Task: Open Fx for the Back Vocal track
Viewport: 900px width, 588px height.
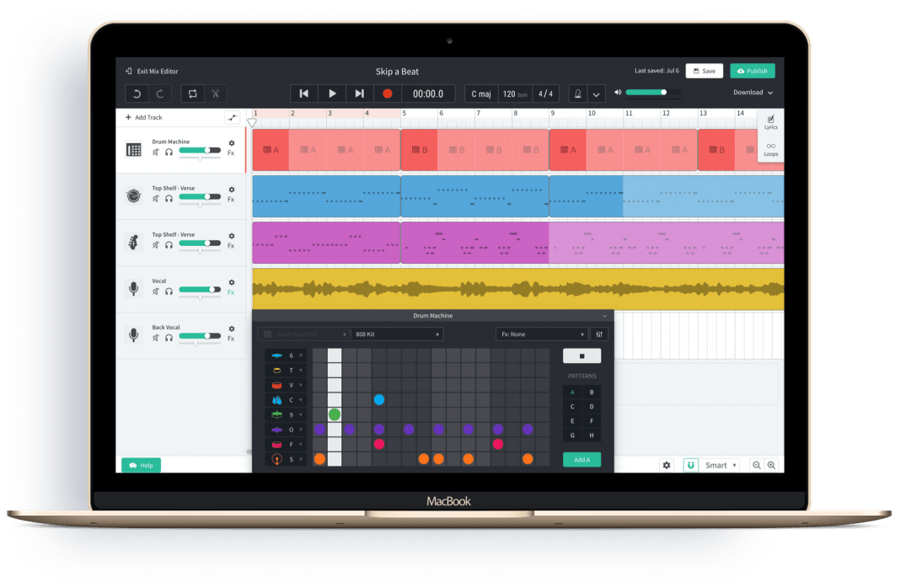Action: click(x=231, y=339)
